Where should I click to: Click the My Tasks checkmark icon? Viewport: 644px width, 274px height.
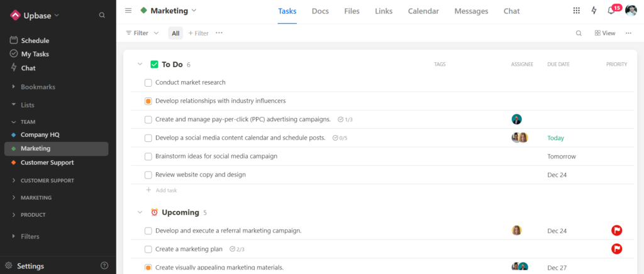tap(14, 54)
